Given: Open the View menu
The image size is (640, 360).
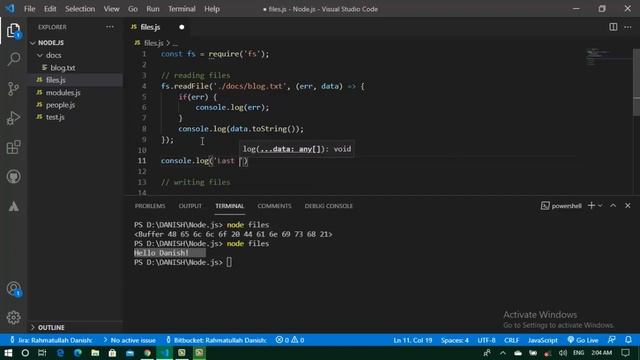Looking at the screenshot, I should tap(111, 9).
